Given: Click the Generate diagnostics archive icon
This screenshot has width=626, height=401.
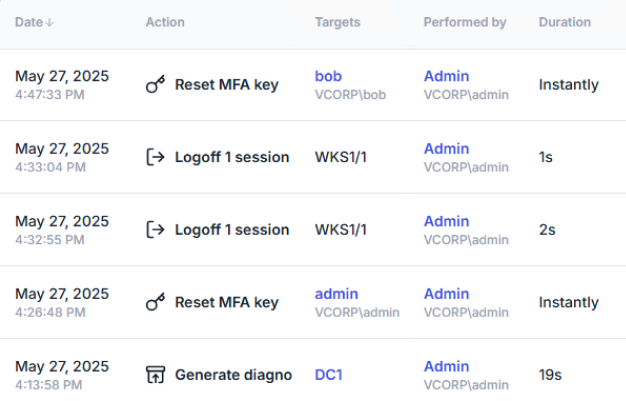Looking at the screenshot, I should tap(155, 375).
